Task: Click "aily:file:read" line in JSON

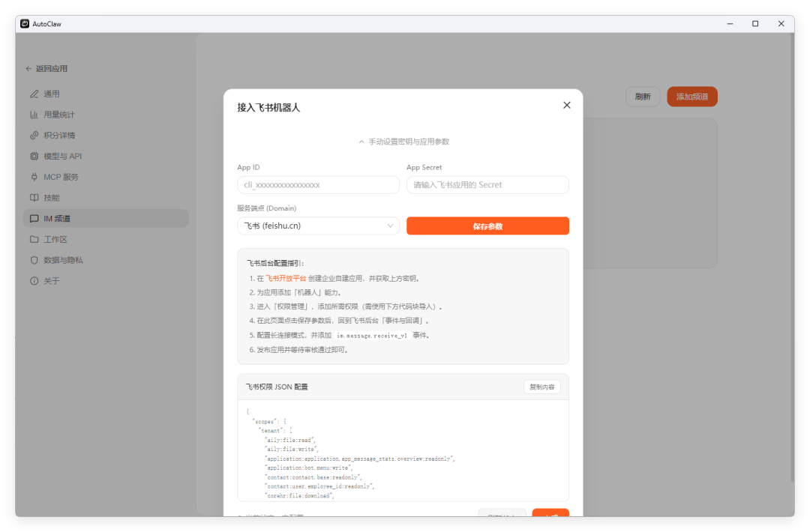Action: (x=290, y=440)
